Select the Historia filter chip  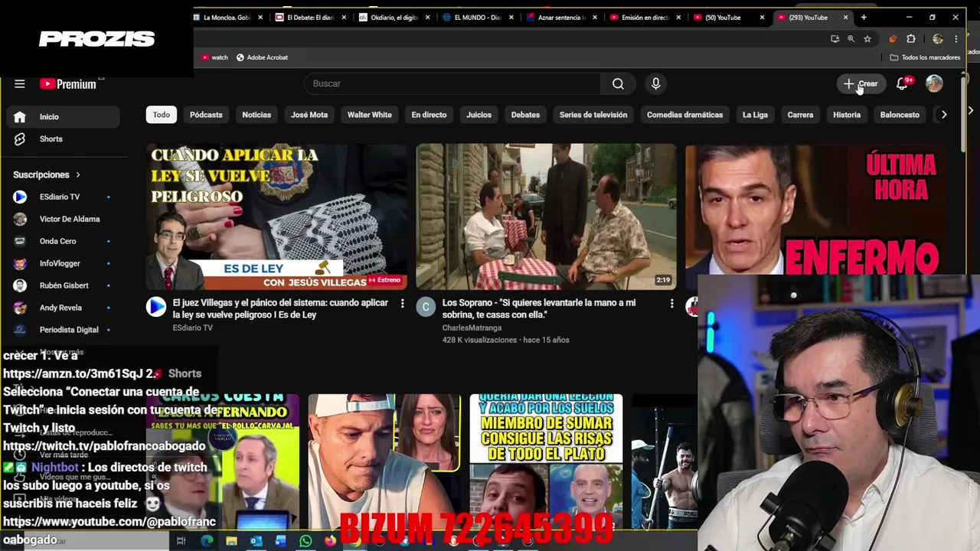pos(847,115)
